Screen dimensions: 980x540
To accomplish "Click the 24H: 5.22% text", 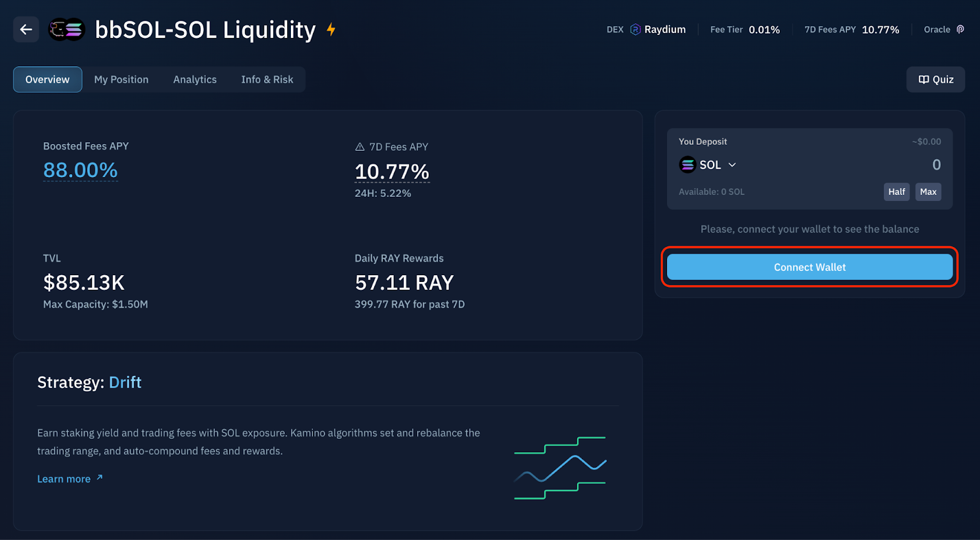I will click(x=383, y=193).
